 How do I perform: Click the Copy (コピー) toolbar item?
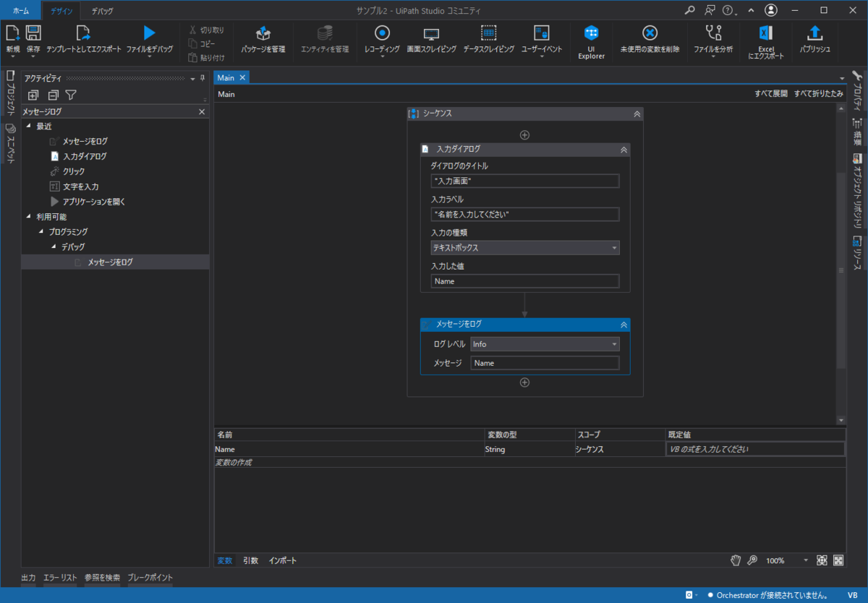[202, 44]
